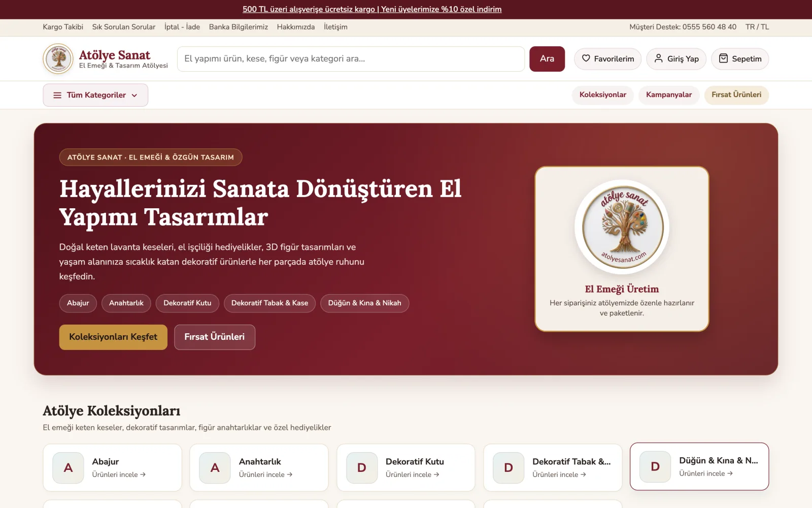Click the D tile on Dekoratif Tabak card
812x508 pixels.
coord(509,468)
